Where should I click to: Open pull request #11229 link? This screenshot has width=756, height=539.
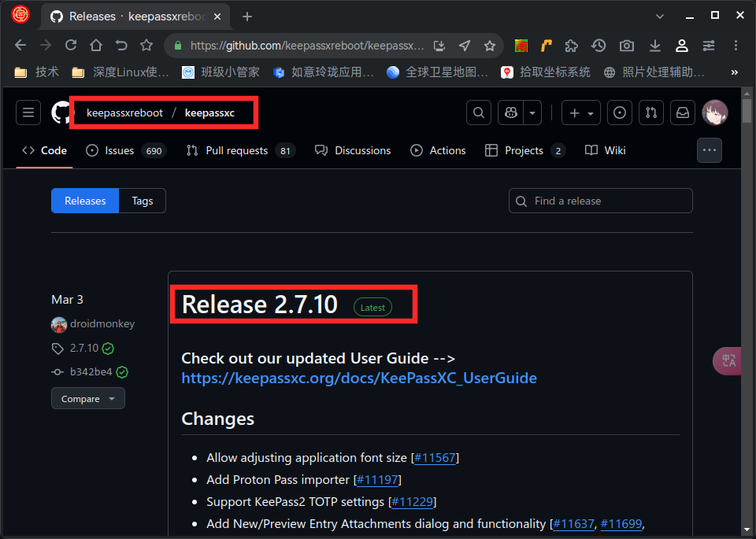pyautogui.click(x=412, y=502)
